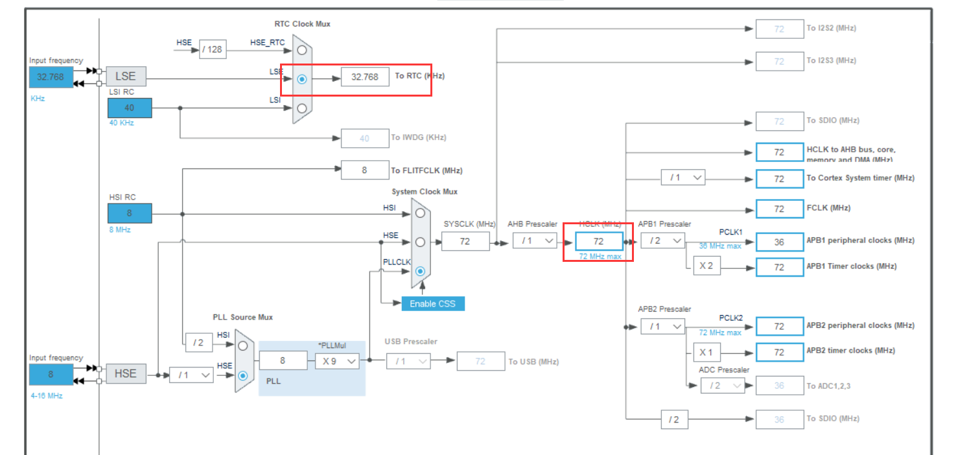Screen dimensions: 980x455
Task: Select PLLCLK in System Clock Mux
Action: (421, 271)
